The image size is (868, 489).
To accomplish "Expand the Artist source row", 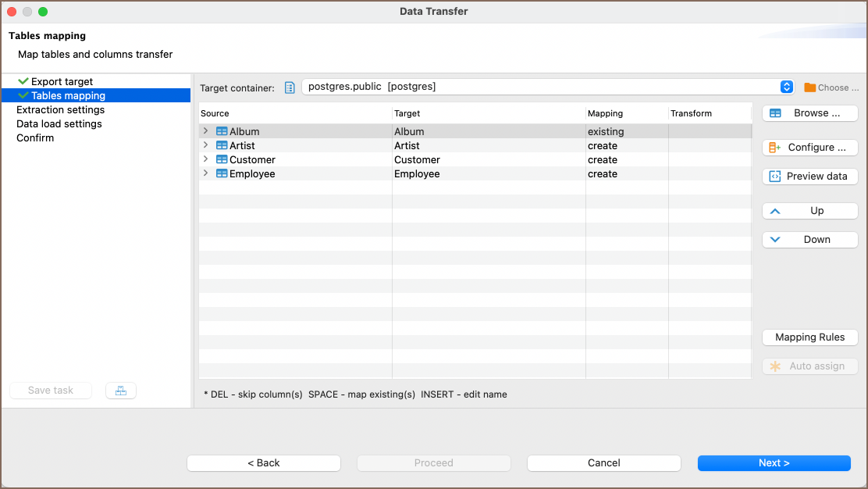I will (x=206, y=145).
